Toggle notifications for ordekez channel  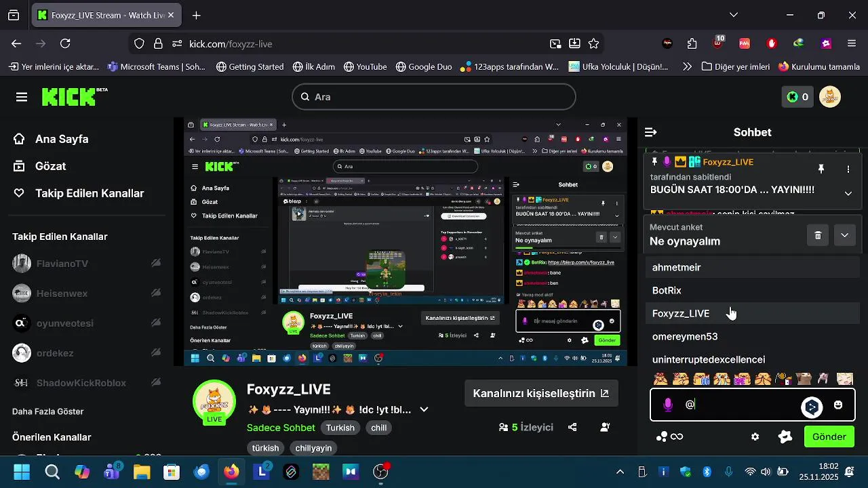pyautogui.click(x=156, y=353)
